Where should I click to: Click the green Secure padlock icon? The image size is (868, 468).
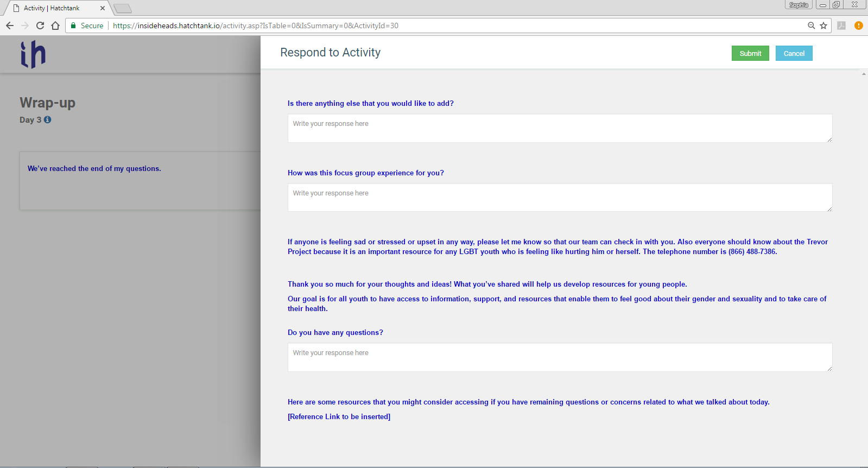pos(74,26)
